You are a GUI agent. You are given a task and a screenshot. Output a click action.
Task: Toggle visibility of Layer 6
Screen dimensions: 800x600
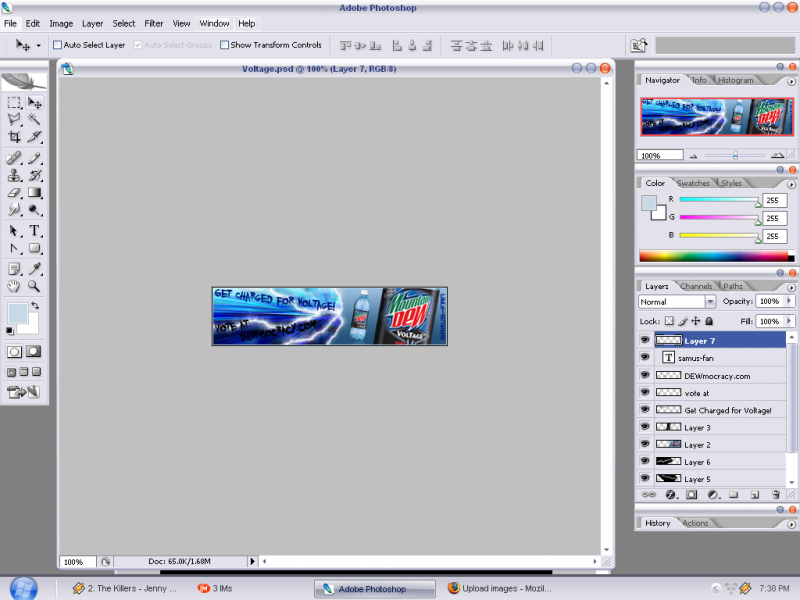(645, 461)
